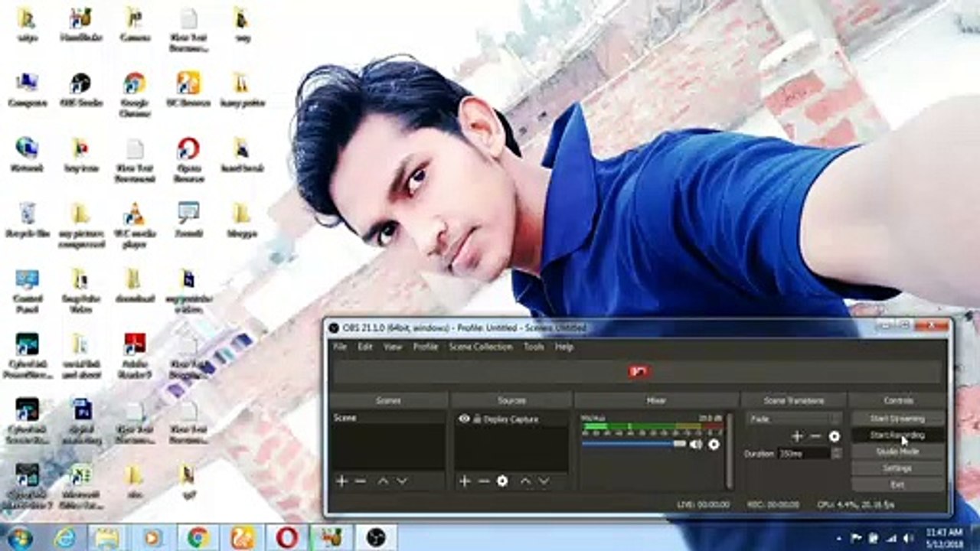Image resolution: width=980 pixels, height=551 pixels.
Task: Open the Help menu in OBS
Action: click(x=564, y=347)
